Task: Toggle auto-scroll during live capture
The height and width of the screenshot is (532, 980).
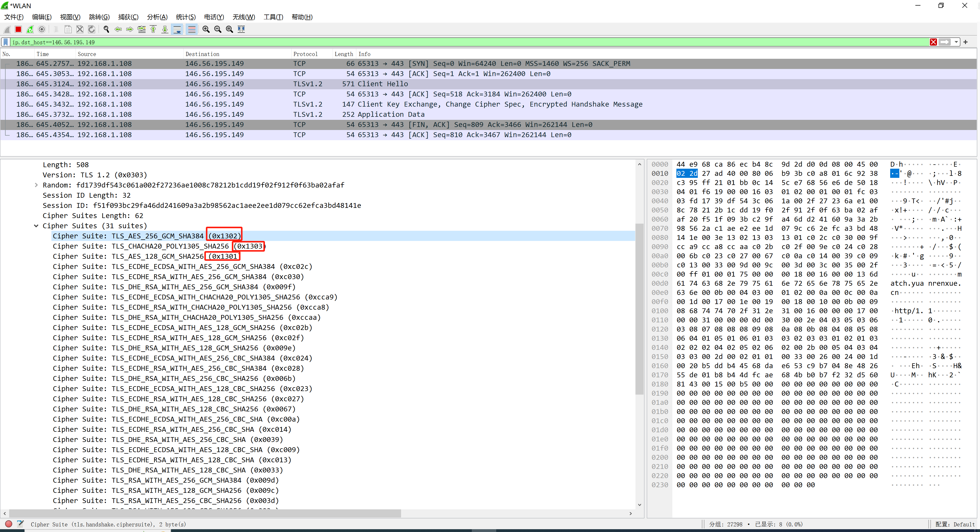Action: (x=177, y=29)
